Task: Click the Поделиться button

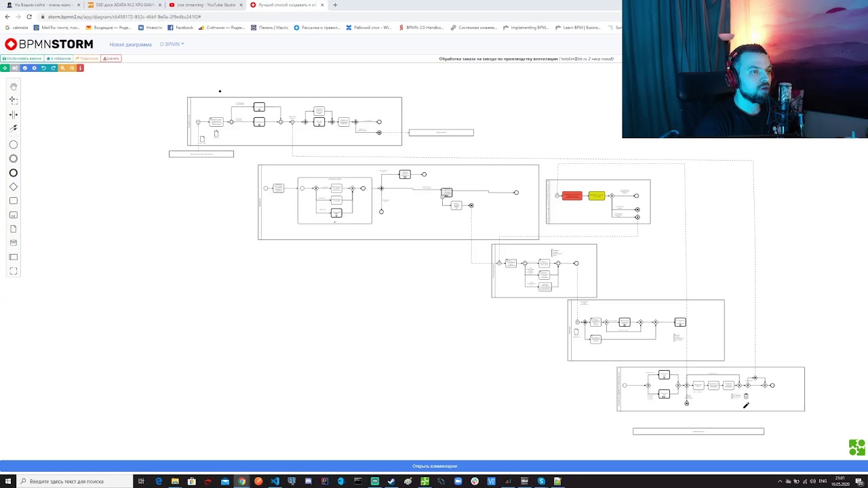Action: coord(87,58)
